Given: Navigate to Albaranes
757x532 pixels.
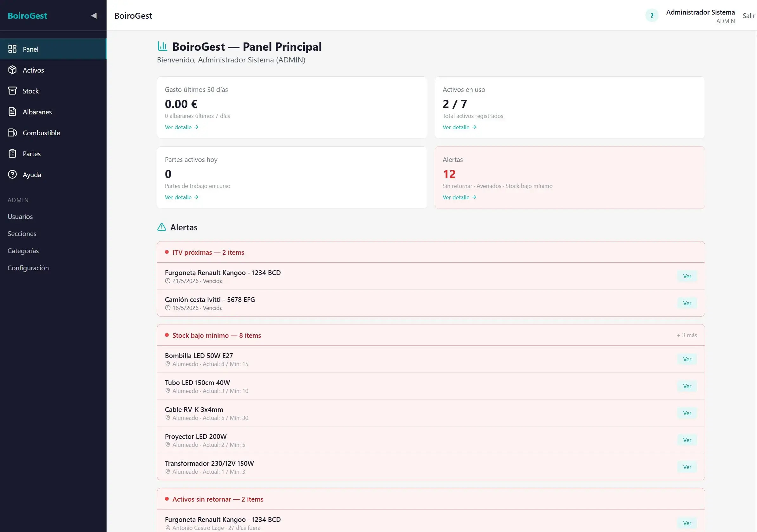Looking at the screenshot, I should pyautogui.click(x=53, y=112).
